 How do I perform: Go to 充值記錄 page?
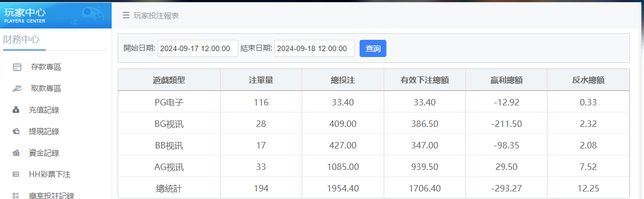pos(44,110)
